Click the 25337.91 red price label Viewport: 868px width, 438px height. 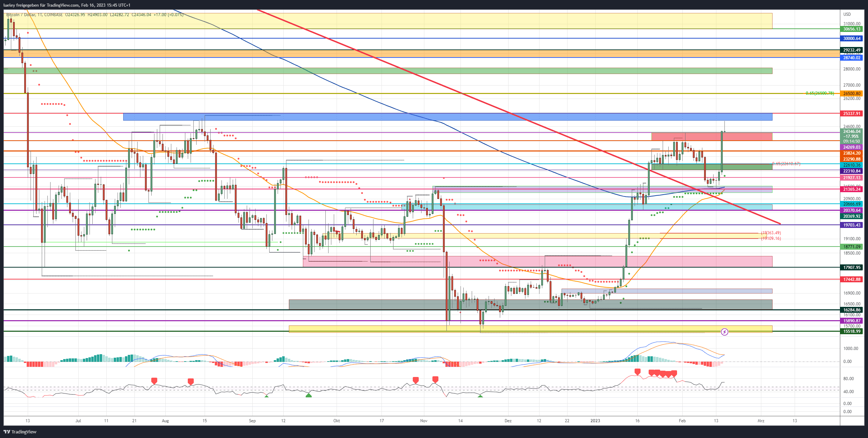pos(851,114)
